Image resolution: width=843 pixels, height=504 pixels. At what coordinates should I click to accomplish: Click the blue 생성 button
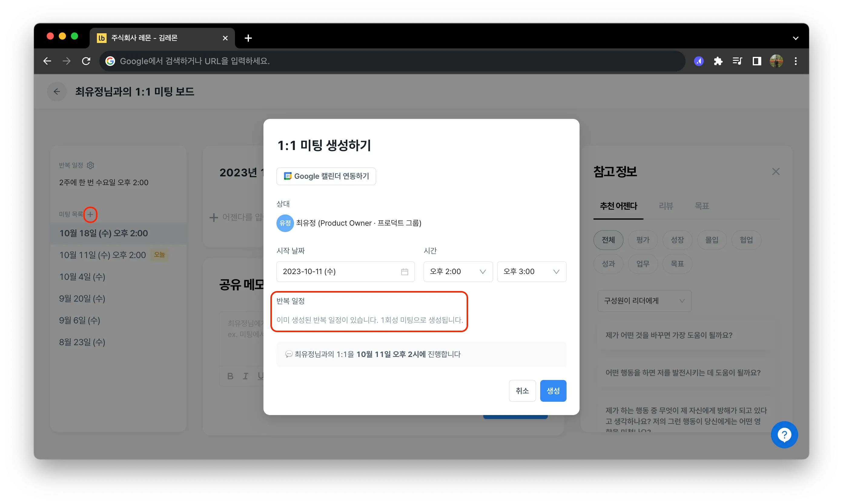(553, 391)
